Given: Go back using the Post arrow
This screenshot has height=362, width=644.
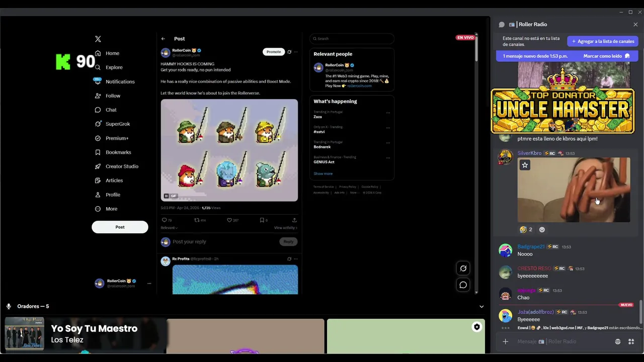Looking at the screenshot, I should pos(163,39).
